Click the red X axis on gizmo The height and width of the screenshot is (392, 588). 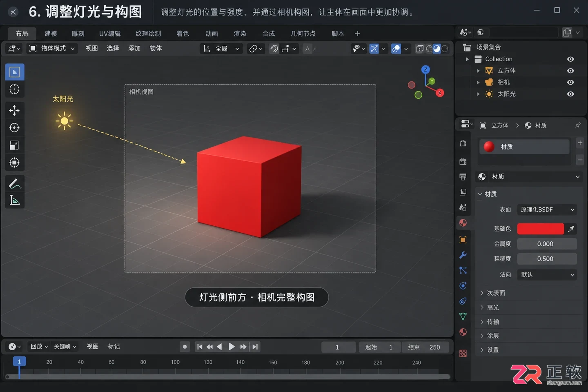440,93
